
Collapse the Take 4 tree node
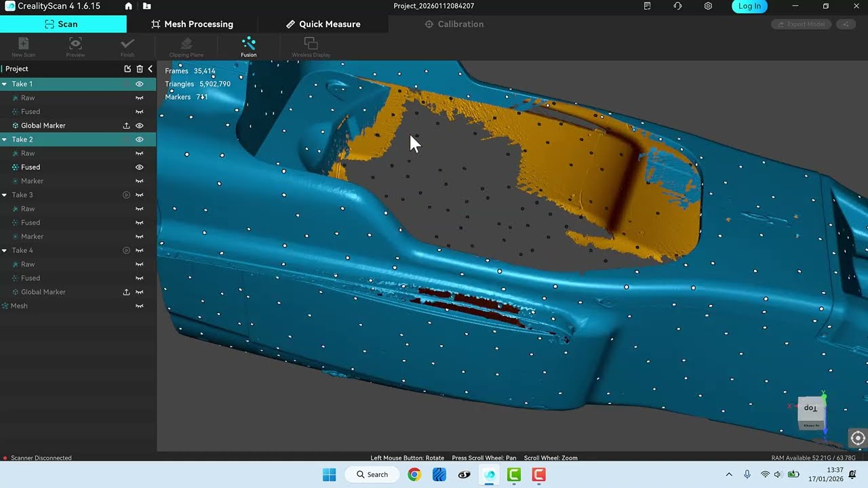[x=5, y=250]
